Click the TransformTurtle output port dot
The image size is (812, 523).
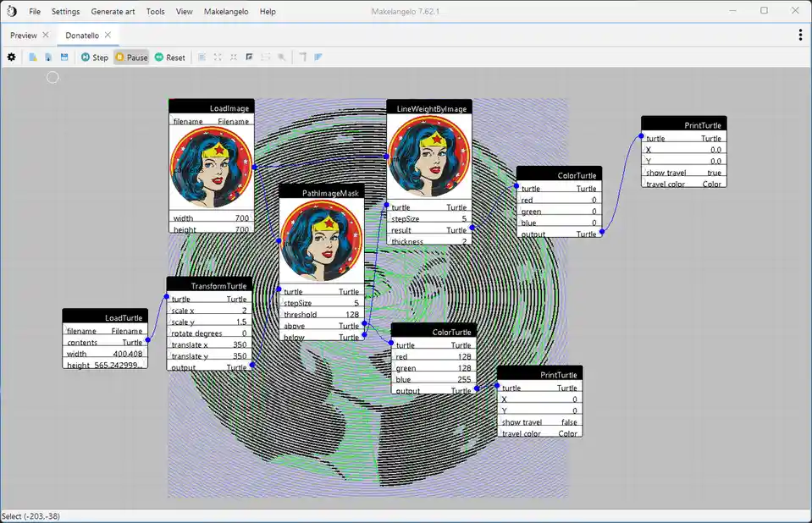(252, 365)
